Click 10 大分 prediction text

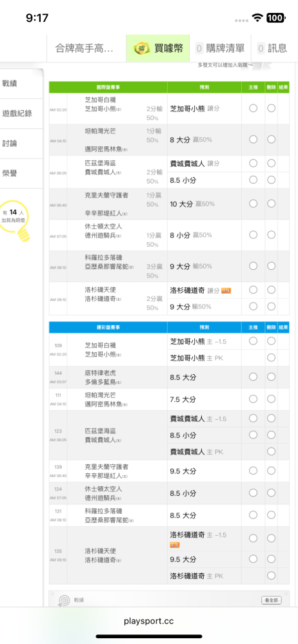(180, 204)
